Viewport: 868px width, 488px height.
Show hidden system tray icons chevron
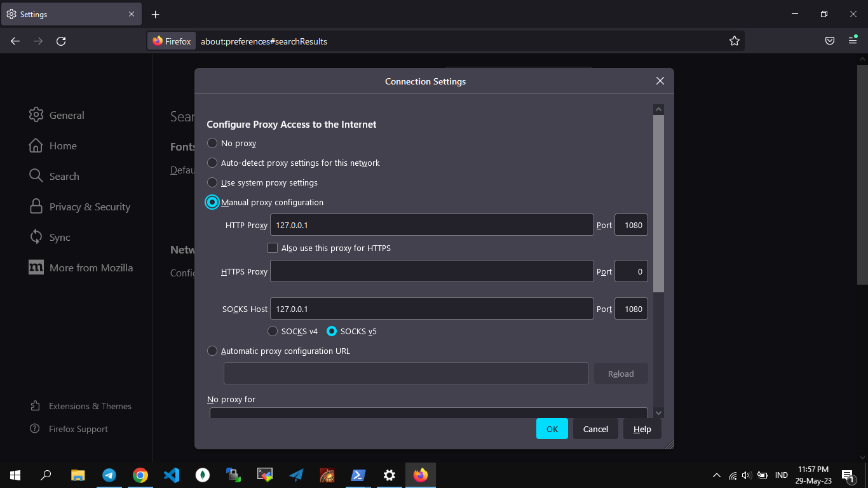[717, 475]
